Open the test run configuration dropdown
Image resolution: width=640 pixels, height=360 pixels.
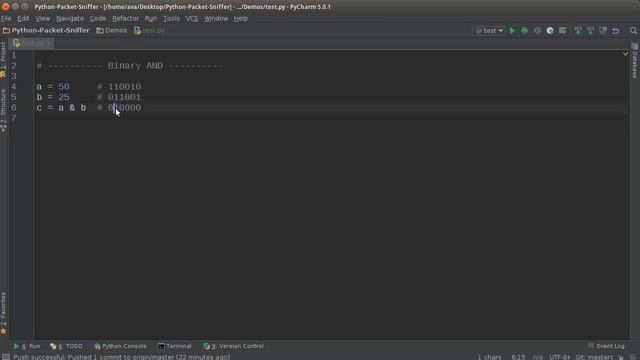pyautogui.click(x=489, y=31)
